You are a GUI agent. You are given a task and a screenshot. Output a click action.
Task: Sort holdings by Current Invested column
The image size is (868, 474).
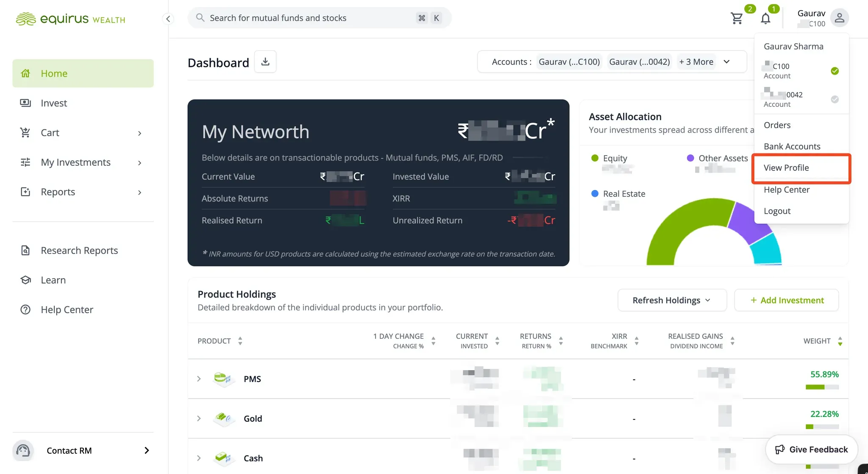point(497,341)
